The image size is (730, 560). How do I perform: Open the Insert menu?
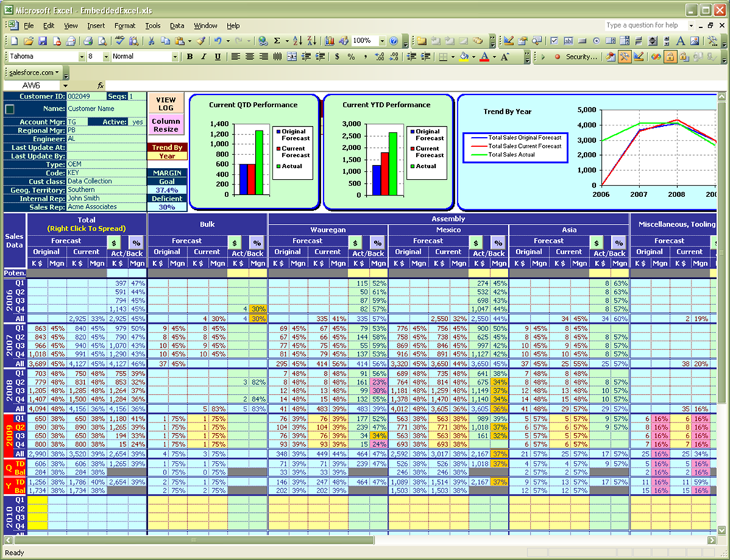96,25
